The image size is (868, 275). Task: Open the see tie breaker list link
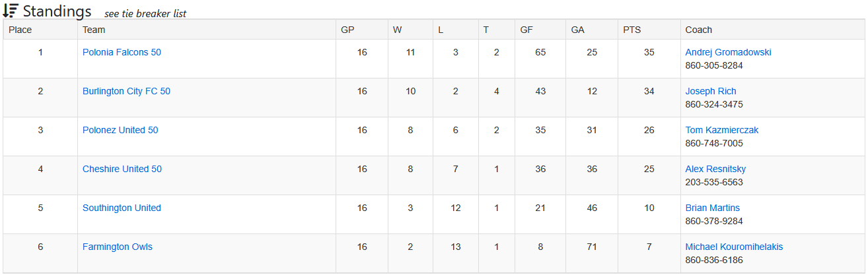tap(145, 14)
